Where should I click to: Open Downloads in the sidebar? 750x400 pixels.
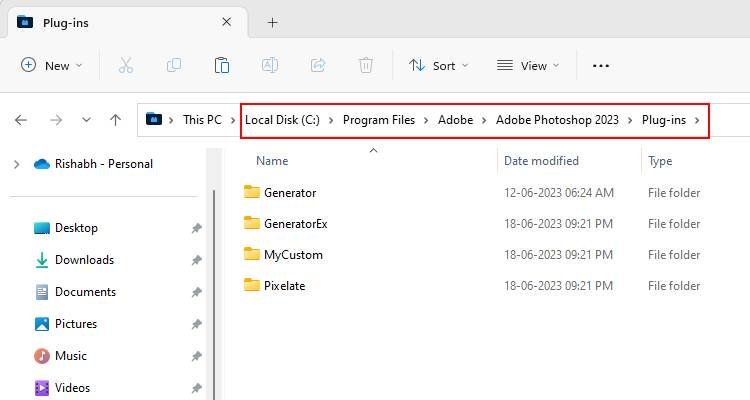click(84, 260)
